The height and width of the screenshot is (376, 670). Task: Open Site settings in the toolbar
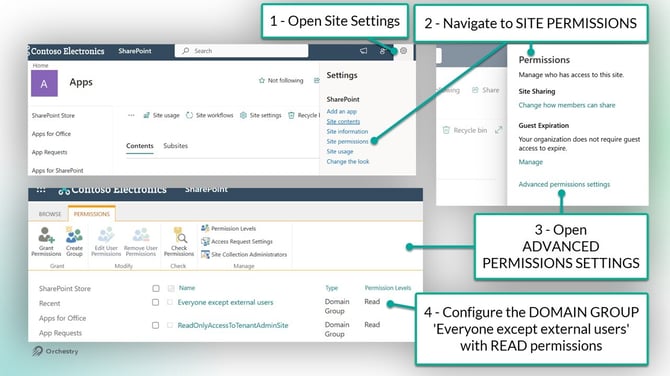point(261,115)
